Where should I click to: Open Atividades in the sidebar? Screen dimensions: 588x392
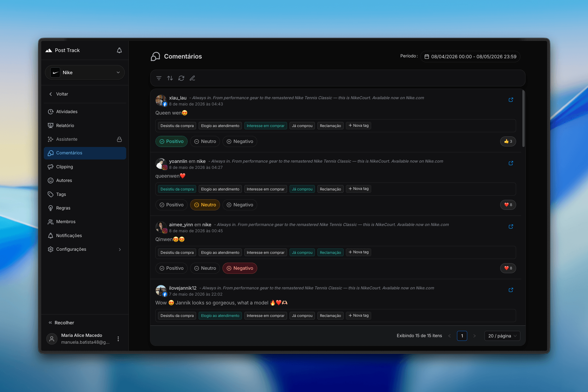click(x=85, y=112)
